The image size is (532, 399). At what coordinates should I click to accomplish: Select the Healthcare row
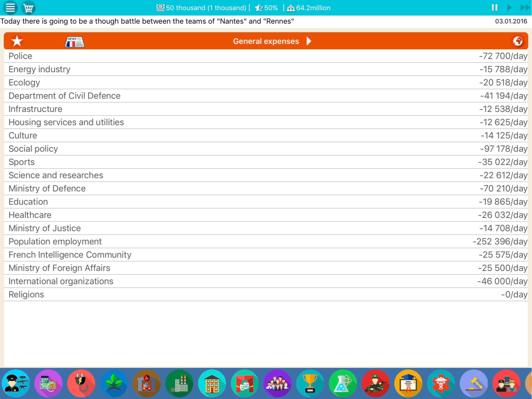tap(266, 215)
